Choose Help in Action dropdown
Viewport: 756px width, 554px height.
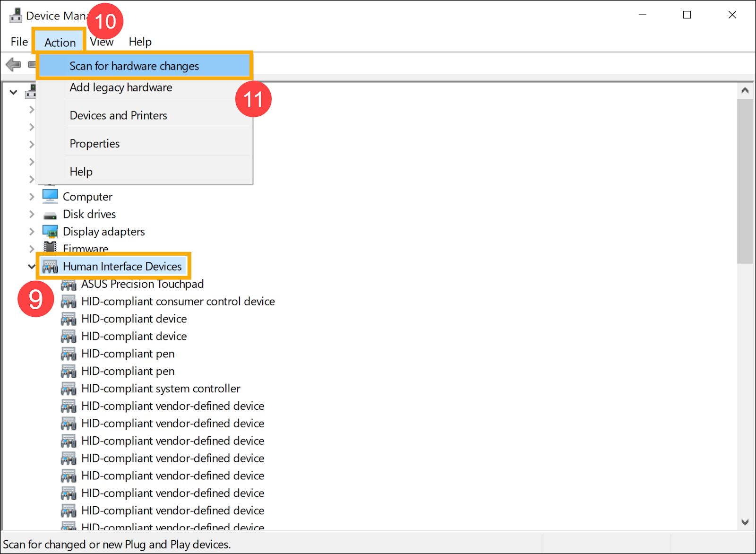144,172
